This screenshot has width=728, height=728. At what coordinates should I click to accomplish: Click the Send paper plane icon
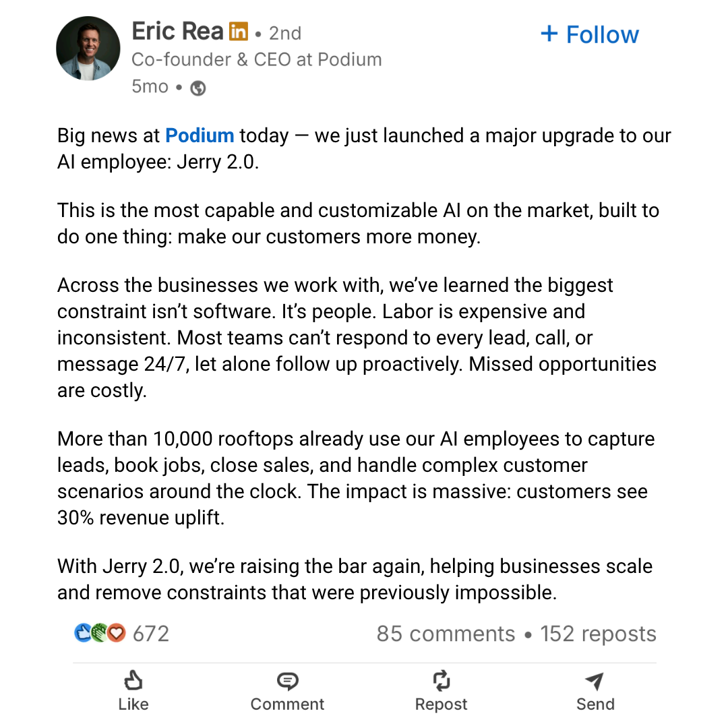pyautogui.click(x=595, y=681)
